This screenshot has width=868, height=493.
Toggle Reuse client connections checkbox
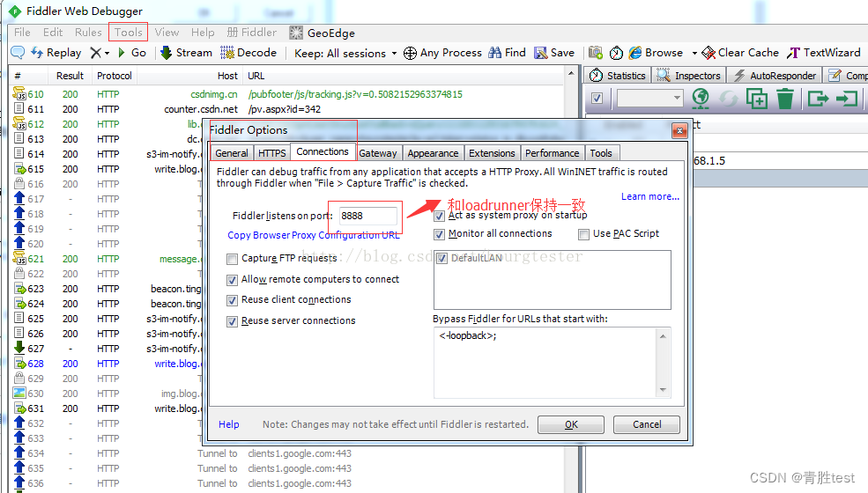point(233,300)
